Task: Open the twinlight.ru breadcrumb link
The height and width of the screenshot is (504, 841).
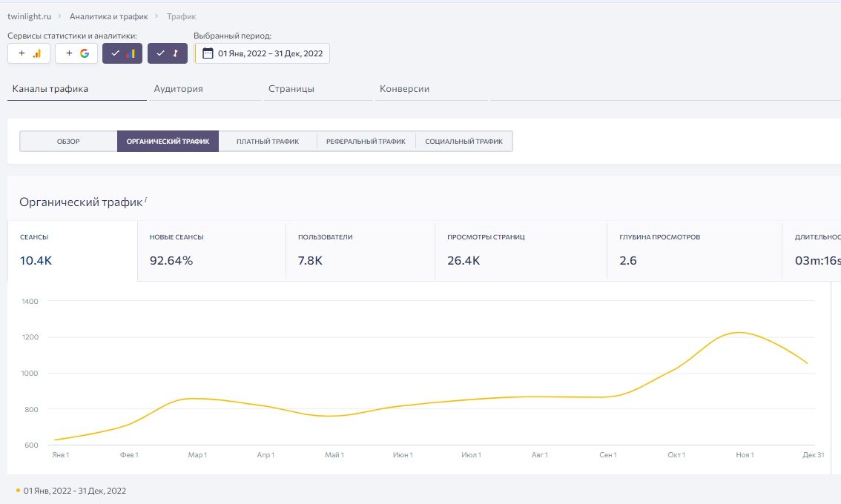Action: (30, 16)
